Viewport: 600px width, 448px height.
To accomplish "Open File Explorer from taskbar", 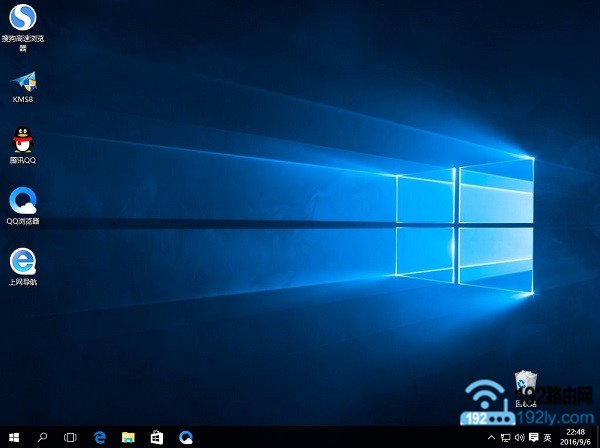I will pos(128,437).
